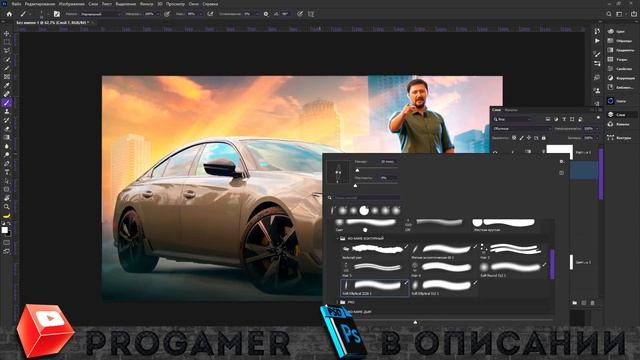The width and height of the screenshot is (640, 360).
Task: Select the Clone Stamp tool
Action: point(7,111)
